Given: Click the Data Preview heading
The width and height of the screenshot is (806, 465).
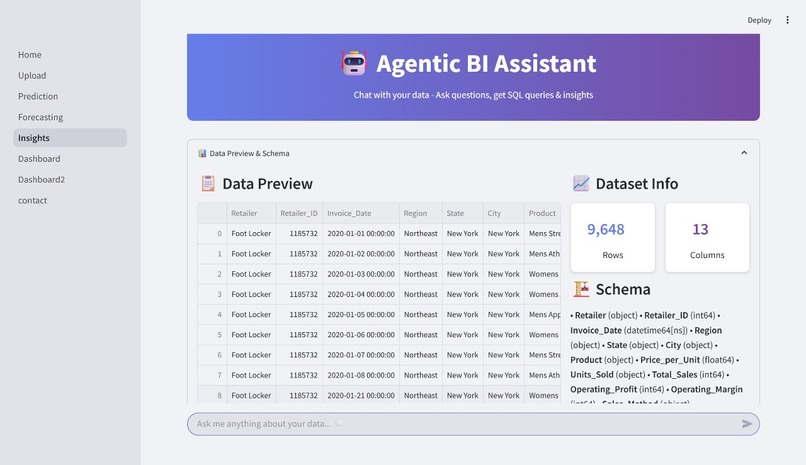Looking at the screenshot, I should (267, 183).
